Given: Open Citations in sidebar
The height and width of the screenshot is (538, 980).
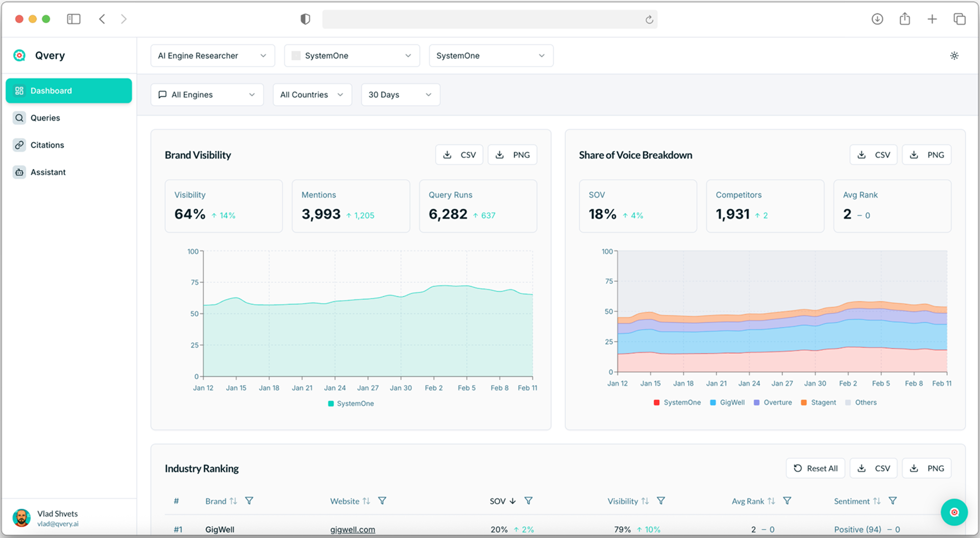Looking at the screenshot, I should pos(69,145).
